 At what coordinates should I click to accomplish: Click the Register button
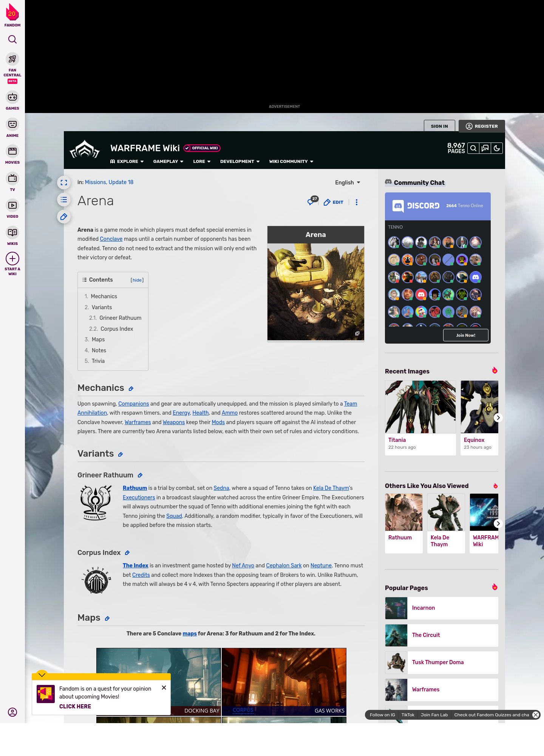point(482,126)
